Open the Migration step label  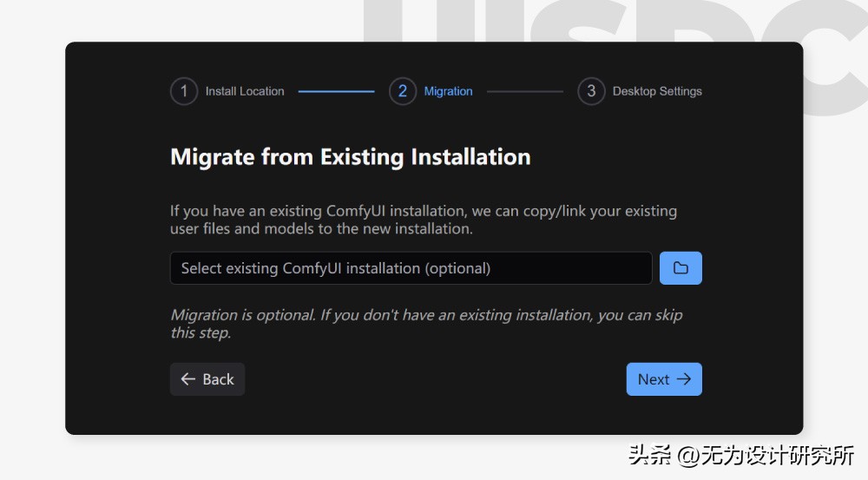point(449,91)
